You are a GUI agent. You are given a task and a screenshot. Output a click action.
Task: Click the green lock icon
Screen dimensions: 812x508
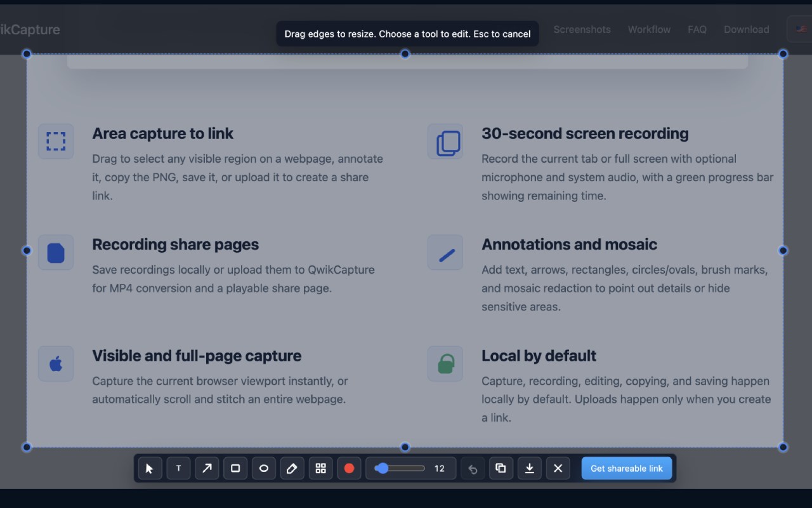(445, 363)
